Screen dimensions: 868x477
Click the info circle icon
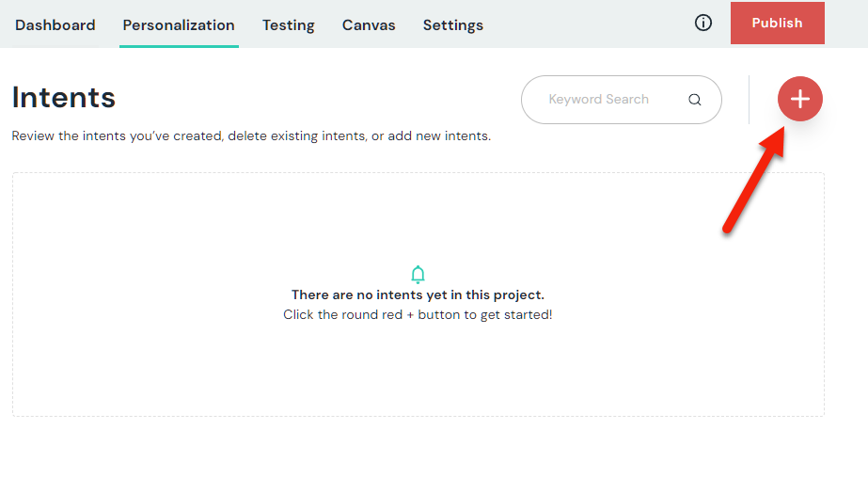[703, 24]
